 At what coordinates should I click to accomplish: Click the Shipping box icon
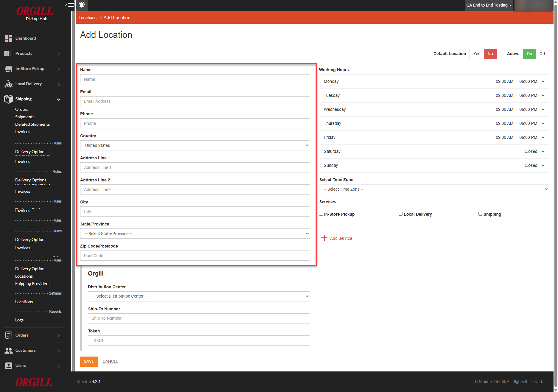point(9,99)
